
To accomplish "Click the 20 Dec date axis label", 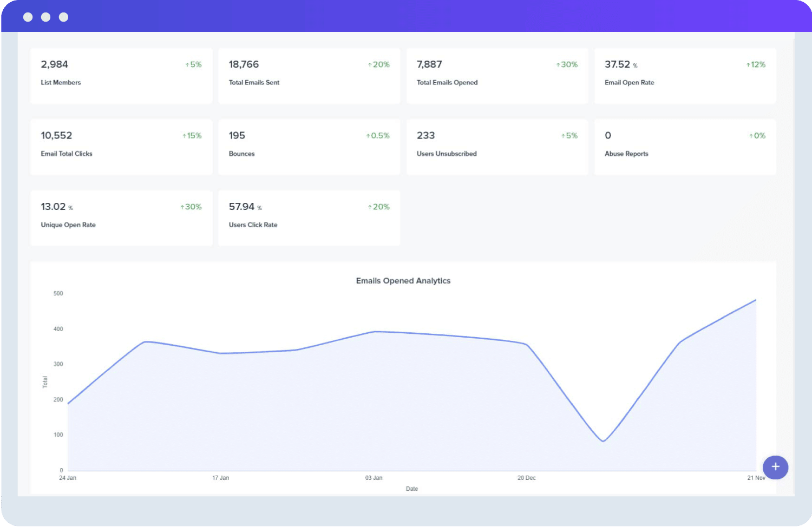I will tap(526, 478).
